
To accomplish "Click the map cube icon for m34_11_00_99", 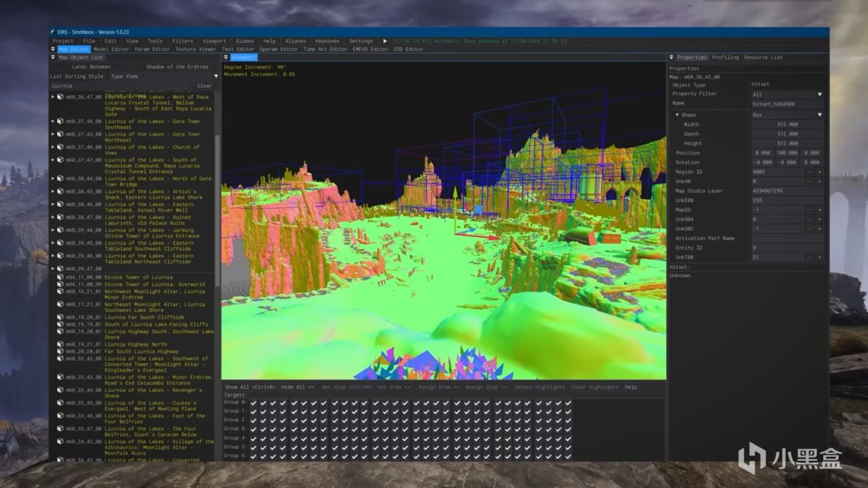I will click(60, 285).
